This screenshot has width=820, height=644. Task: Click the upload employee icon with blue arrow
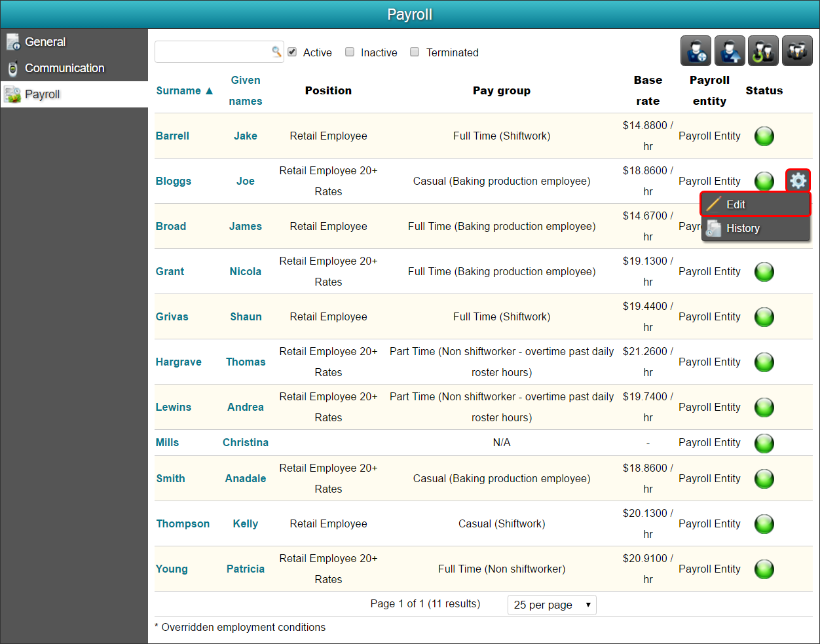[730, 51]
